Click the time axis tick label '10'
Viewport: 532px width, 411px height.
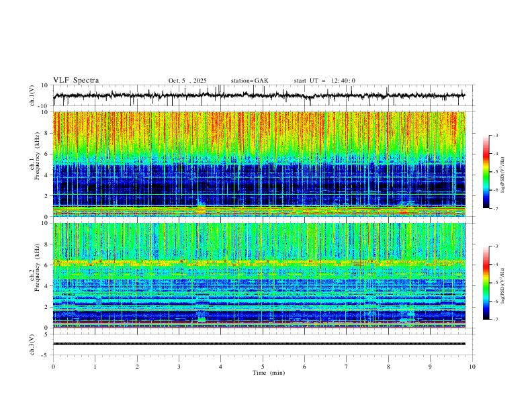472,367
